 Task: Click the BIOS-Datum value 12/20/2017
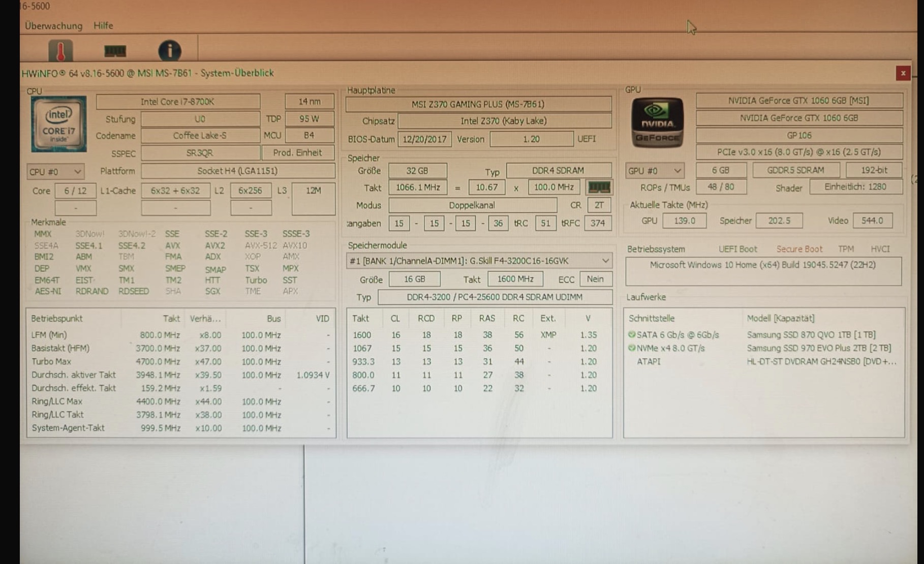pos(424,139)
